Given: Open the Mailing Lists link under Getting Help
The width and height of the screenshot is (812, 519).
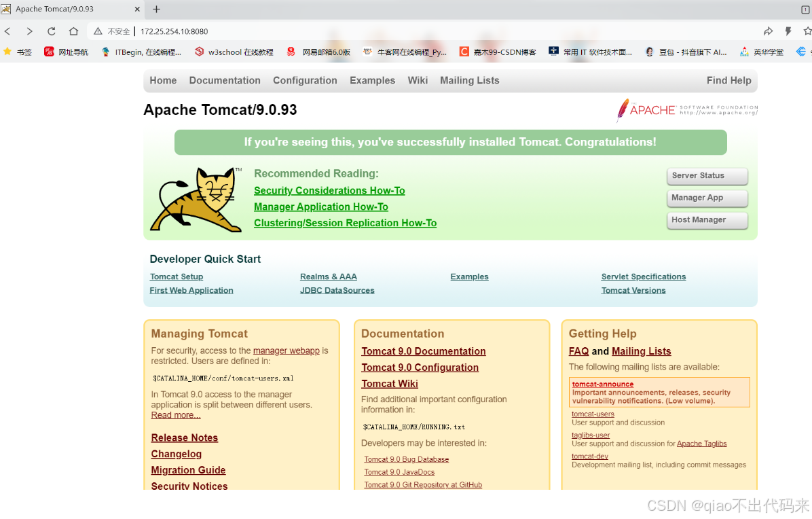Looking at the screenshot, I should (x=642, y=351).
